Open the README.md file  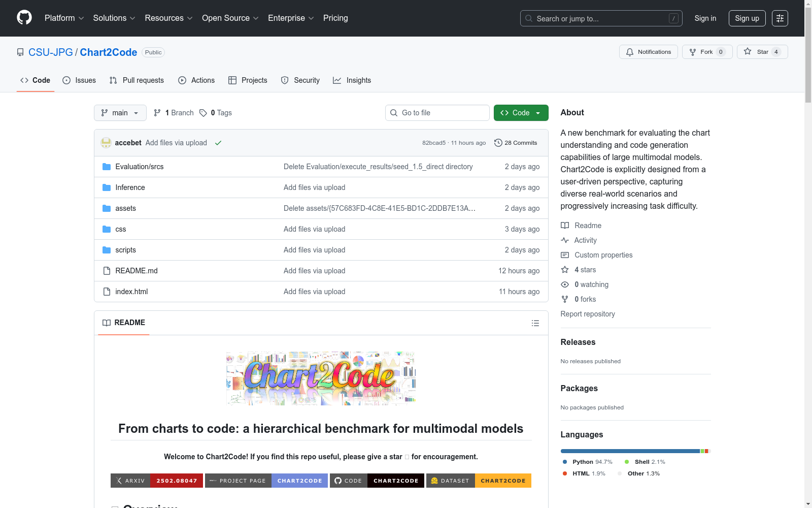[x=137, y=271]
